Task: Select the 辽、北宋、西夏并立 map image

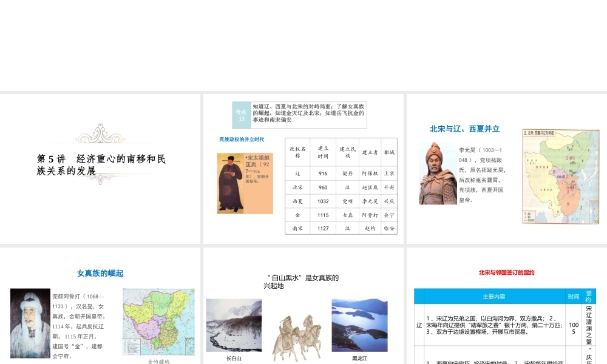Action: 560,177
